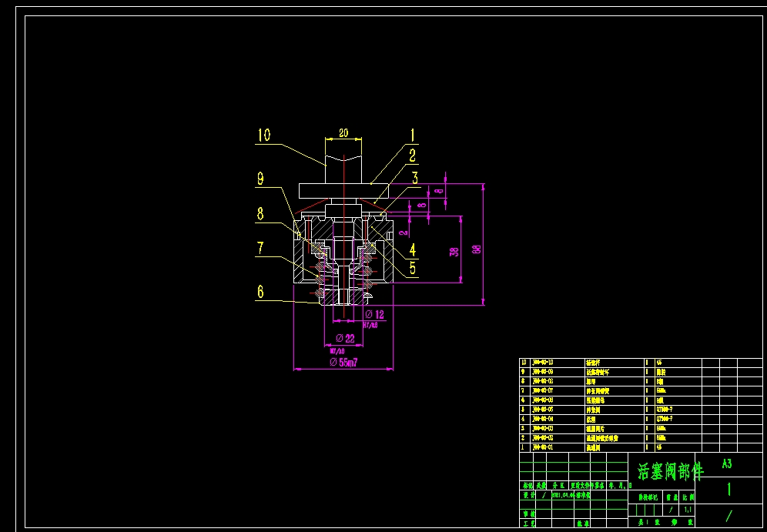Viewport: 767px width, 532px height.
Task: Select callout number 3 on the drawing
Action: [x=415, y=178]
